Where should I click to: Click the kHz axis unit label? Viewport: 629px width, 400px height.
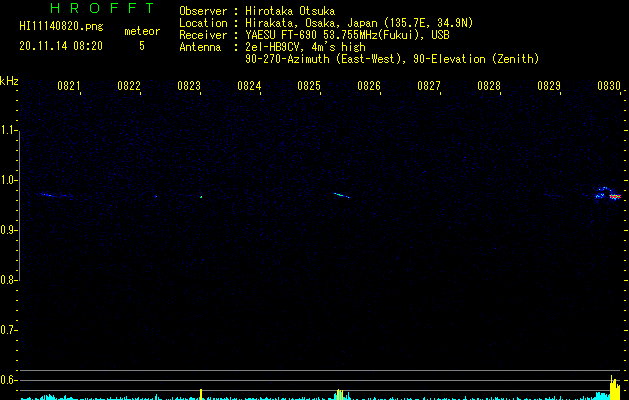pos(9,81)
